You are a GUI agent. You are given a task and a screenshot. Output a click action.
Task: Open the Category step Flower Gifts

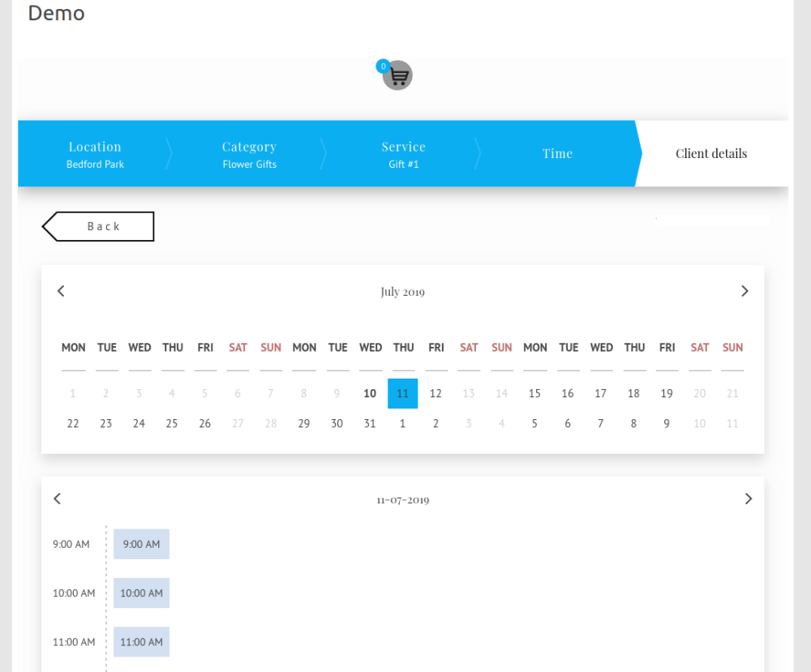[249, 154]
